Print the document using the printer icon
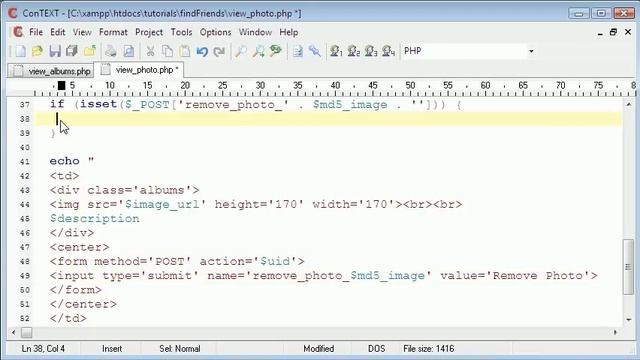This screenshot has width=640, height=360. (111, 51)
